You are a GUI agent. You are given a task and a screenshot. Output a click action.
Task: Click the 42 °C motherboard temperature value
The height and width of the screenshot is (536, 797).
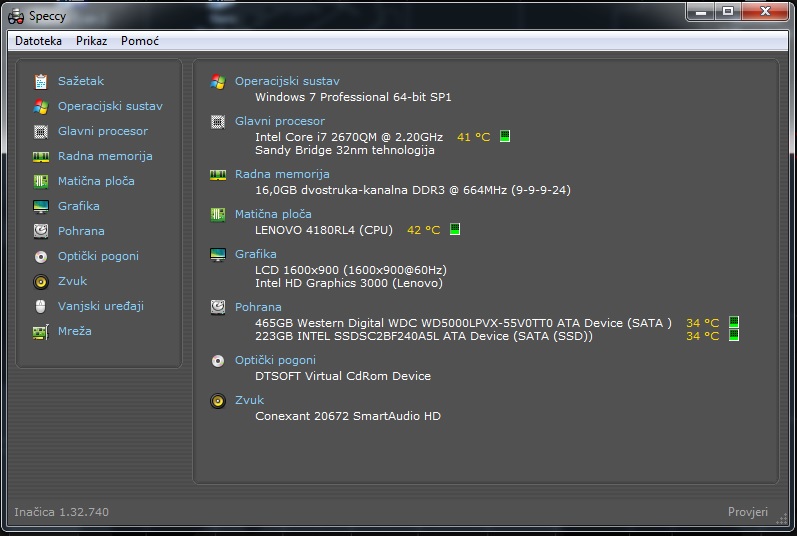click(x=423, y=230)
